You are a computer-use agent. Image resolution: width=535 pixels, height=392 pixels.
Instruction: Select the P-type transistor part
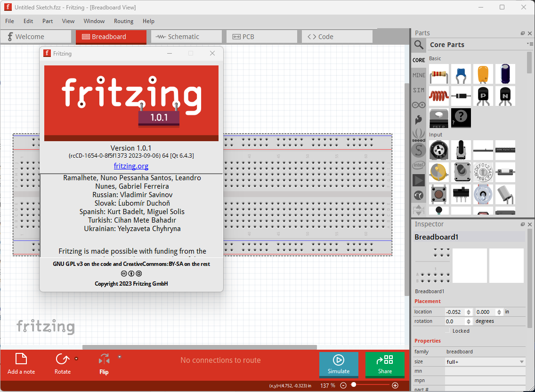[483, 96]
